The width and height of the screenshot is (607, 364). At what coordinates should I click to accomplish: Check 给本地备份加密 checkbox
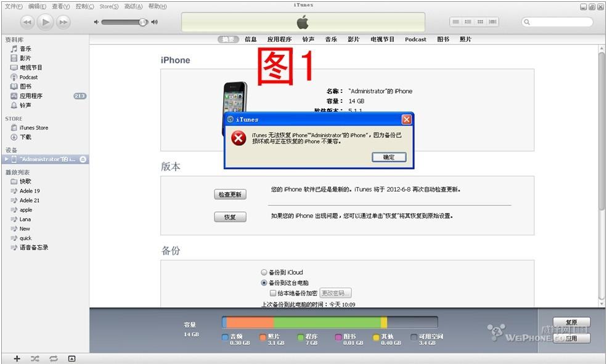273,293
